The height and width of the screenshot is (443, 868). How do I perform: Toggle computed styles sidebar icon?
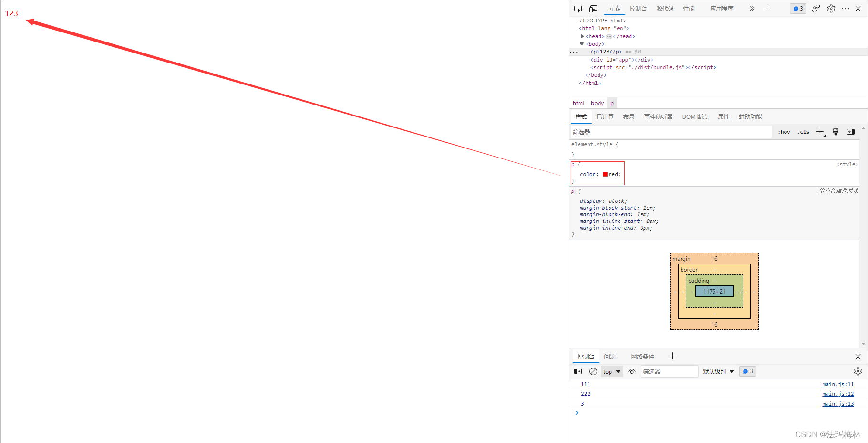coord(851,132)
